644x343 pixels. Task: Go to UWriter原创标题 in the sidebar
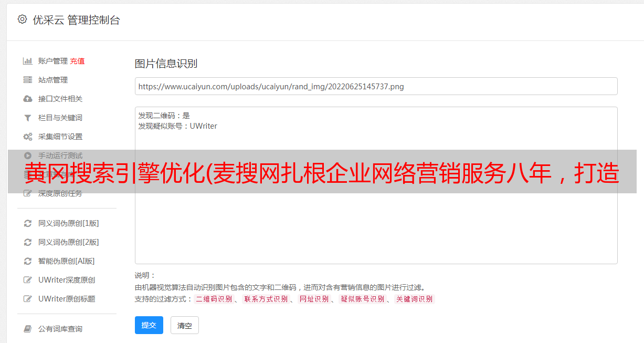(x=67, y=299)
